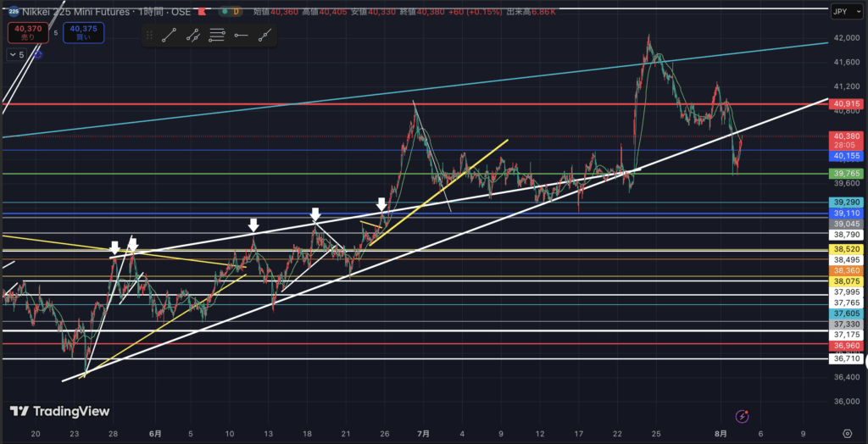
Task: Open the purple lightning event icon
Action: click(742, 416)
